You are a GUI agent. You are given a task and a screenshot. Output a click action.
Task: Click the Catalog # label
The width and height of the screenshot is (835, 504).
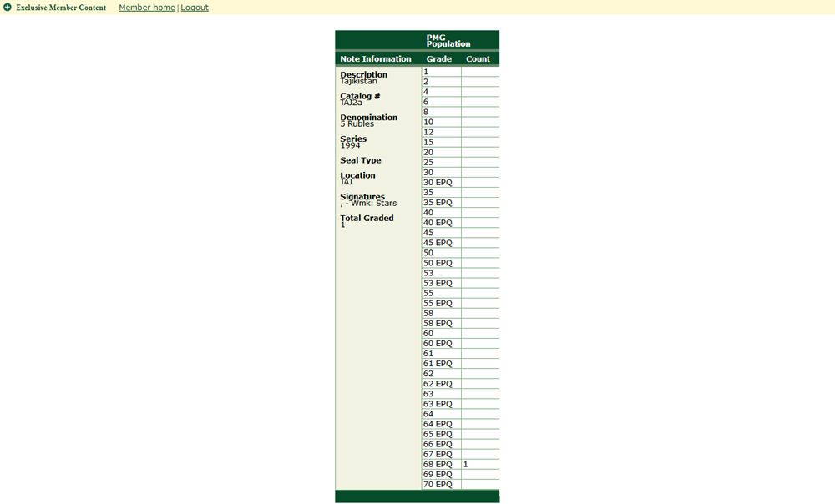point(360,96)
